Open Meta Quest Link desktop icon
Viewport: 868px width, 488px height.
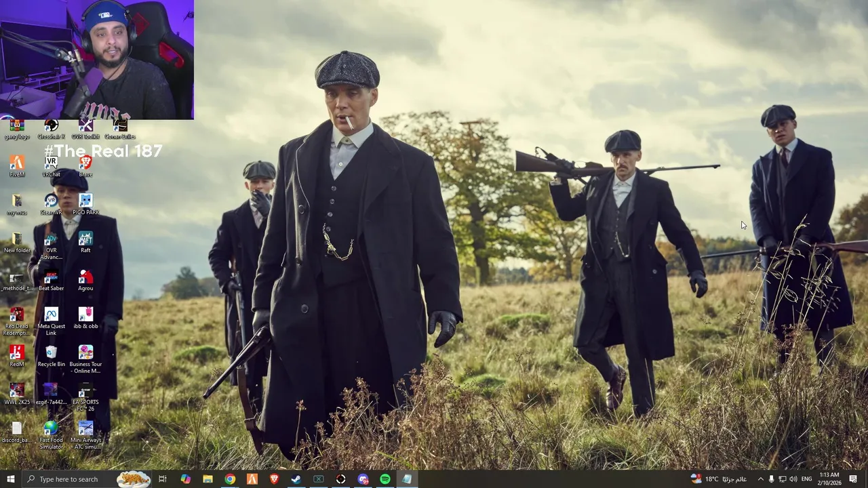[51, 321]
